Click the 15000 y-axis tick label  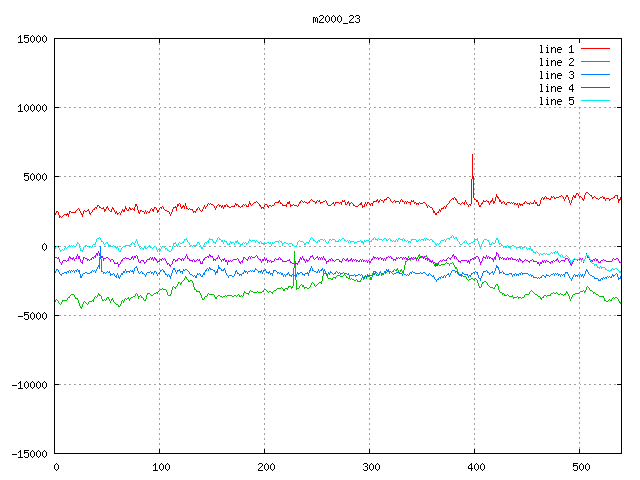[x=30, y=39]
